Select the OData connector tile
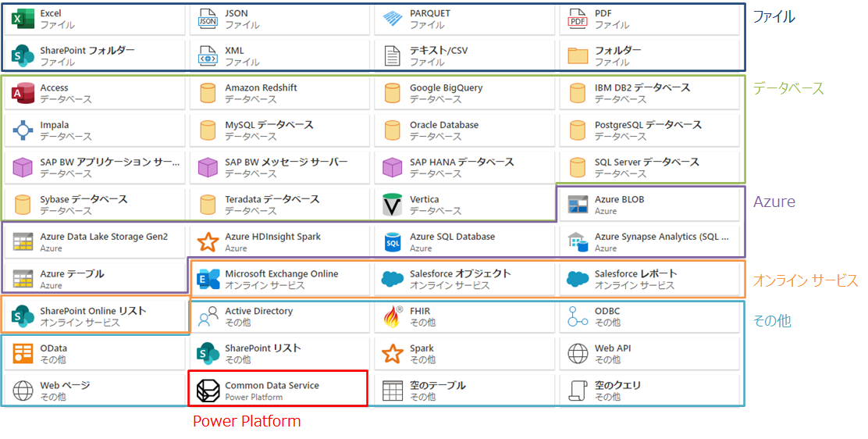Screen dimensions: 868x439 click(94, 354)
